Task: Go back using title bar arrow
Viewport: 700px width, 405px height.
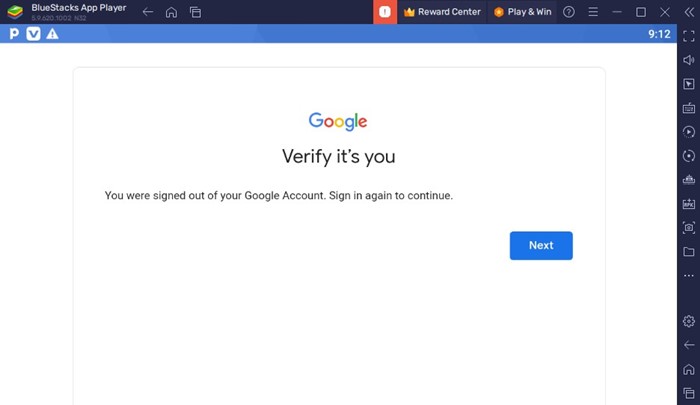Action: [148, 12]
